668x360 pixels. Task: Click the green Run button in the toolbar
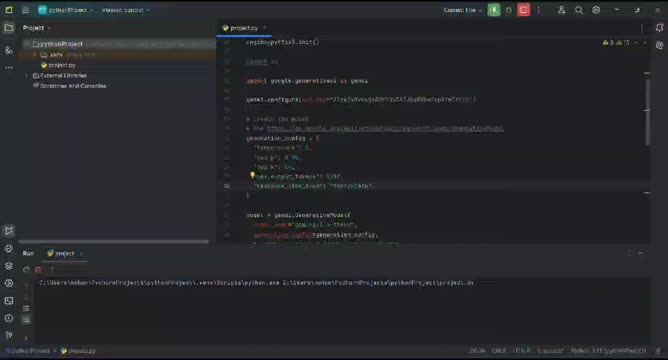click(x=494, y=10)
